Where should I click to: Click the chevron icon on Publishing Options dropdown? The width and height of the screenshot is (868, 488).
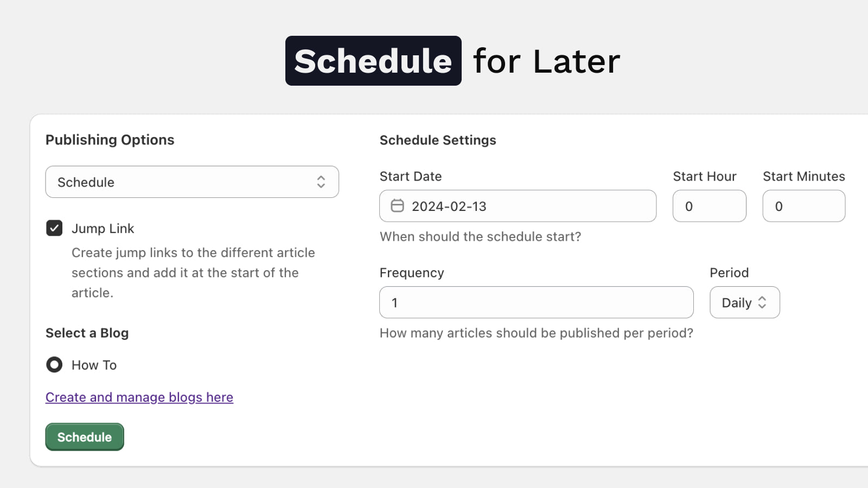click(321, 182)
